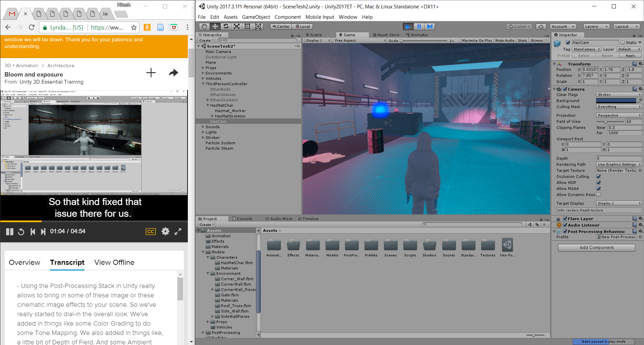Toggle Flare Layer enabled checkbox
644x345 pixels.
565,218
